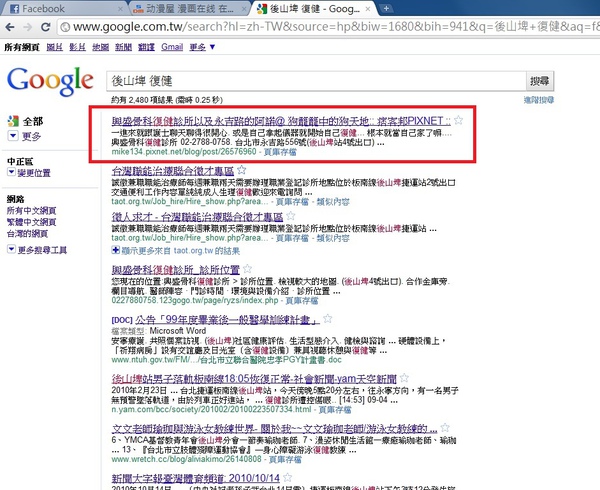Open the 興盛骨科復健診所 PIXNET result title
The height and width of the screenshot is (490, 600).
click(281, 121)
